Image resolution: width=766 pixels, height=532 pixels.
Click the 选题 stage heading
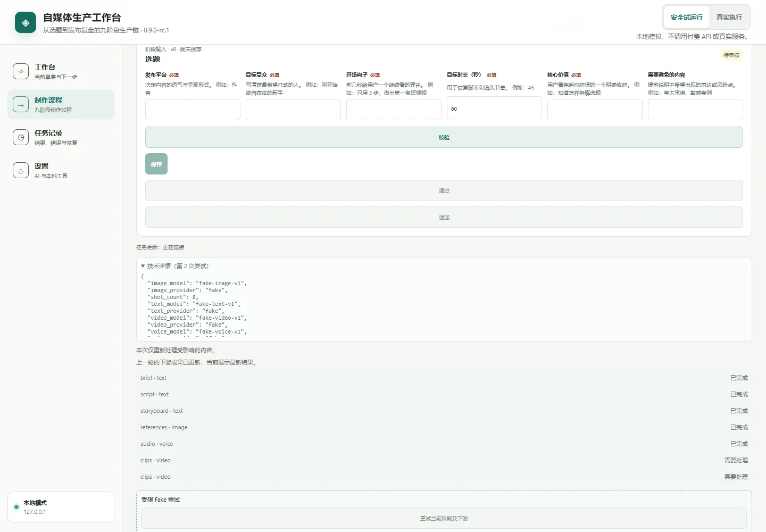(x=153, y=59)
